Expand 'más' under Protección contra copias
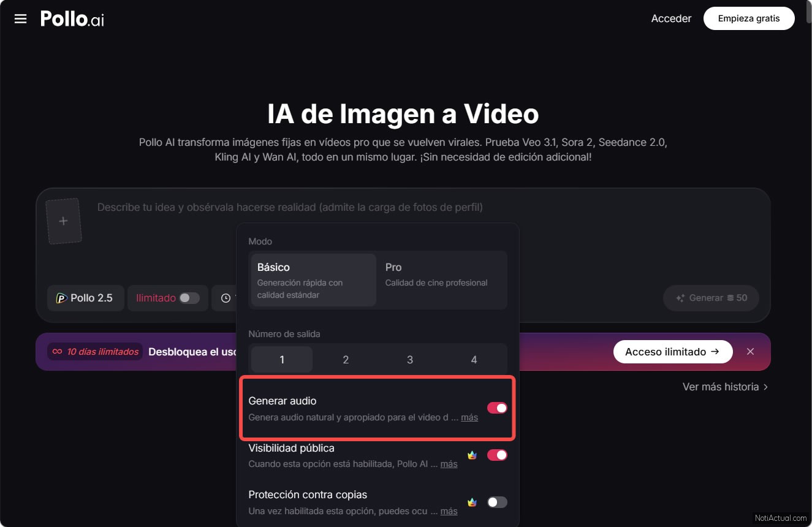 [449, 511]
